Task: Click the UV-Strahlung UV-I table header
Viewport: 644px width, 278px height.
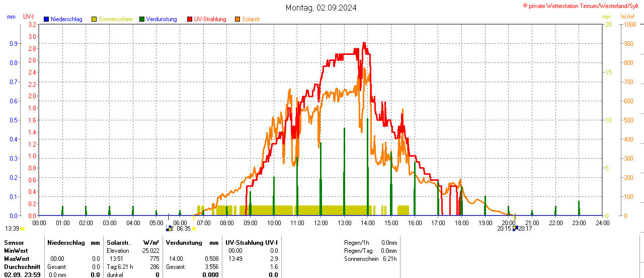Action: click(x=252, y=243)
